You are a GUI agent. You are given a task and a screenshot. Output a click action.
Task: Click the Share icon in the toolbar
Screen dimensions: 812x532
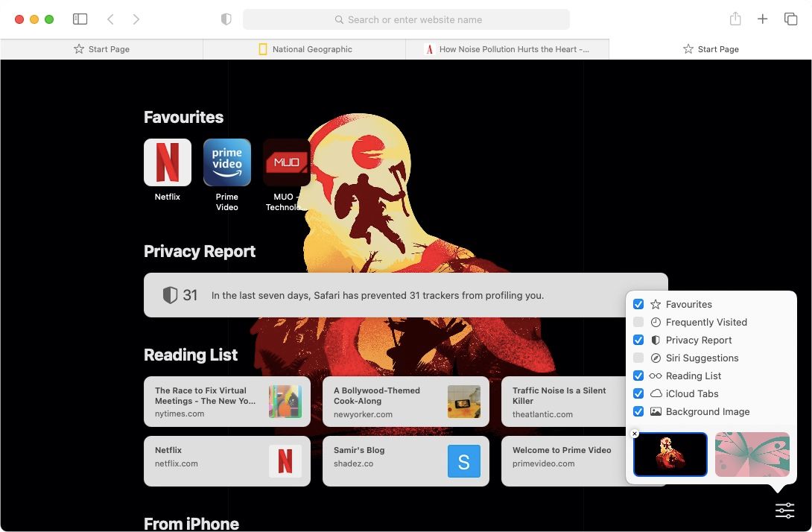coord(735,19)
